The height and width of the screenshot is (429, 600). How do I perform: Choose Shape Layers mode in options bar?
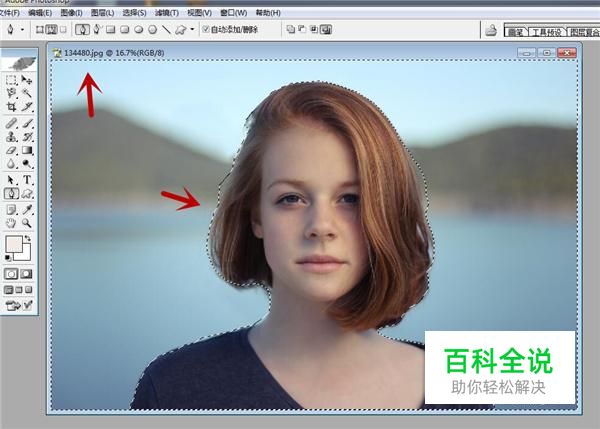click(40, 29)
